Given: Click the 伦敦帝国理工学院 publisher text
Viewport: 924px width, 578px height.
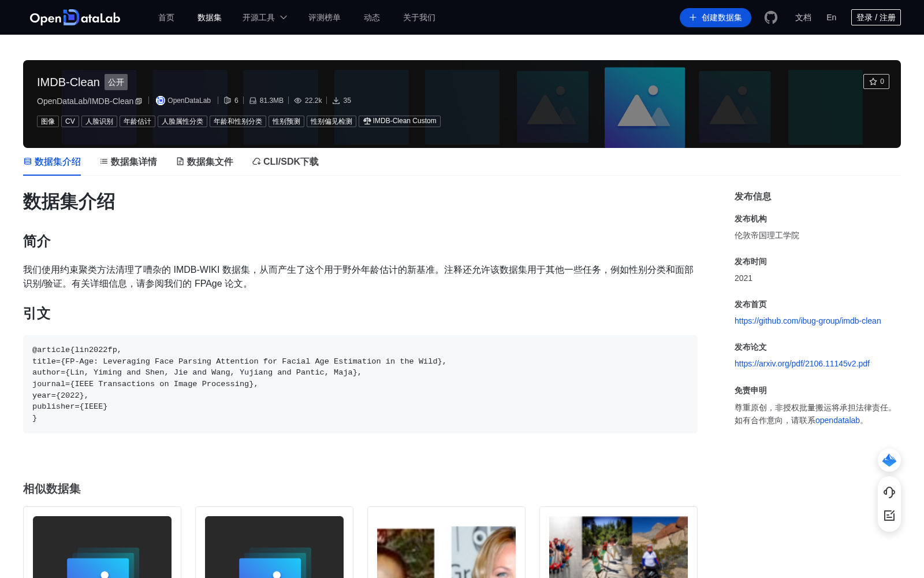Looking at the screenshot, I should 767,235.
